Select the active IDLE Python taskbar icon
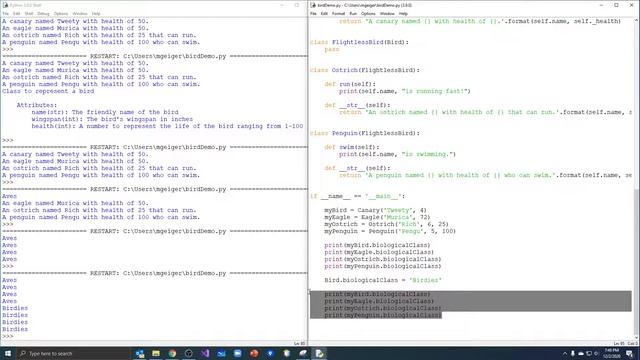The image size is (640, 360). tap(319, 353)
